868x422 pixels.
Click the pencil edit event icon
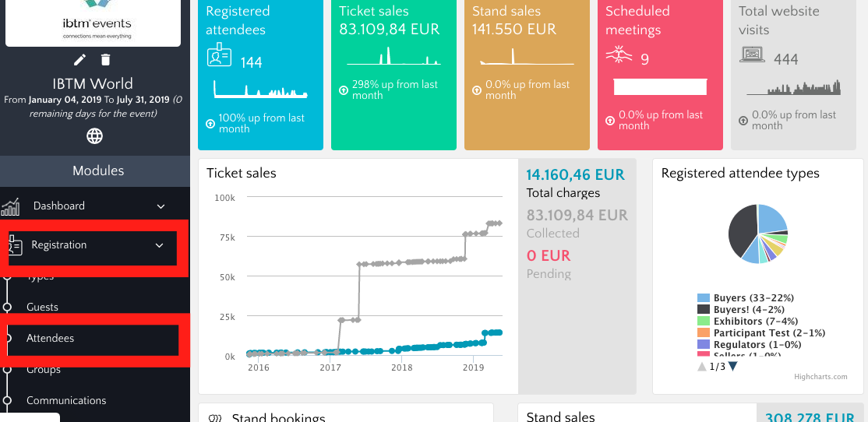(79, 60)
